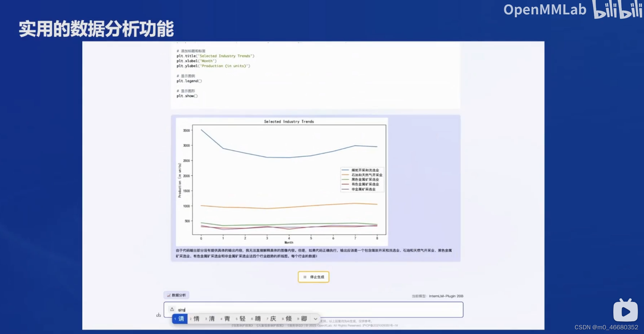
Task: Choose IME candidate 7 庆
Action: (x=272, y=319)
